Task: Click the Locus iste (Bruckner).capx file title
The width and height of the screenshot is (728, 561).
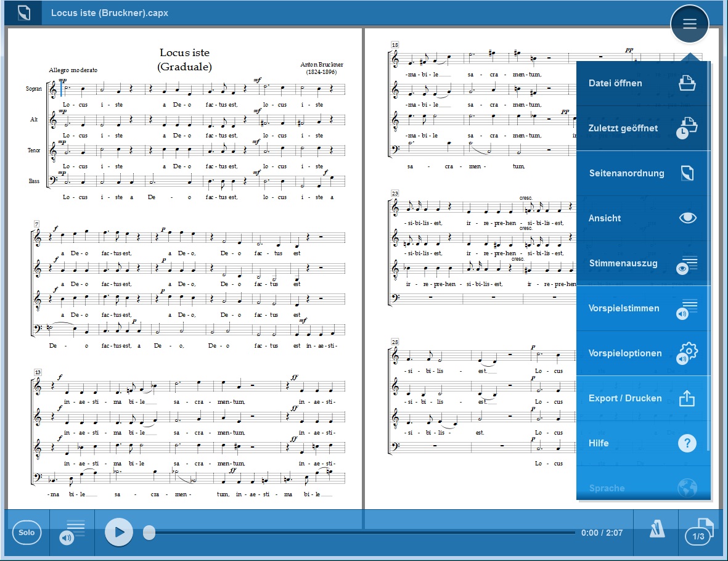Action: pyautogui.click(x=110, y=13)
